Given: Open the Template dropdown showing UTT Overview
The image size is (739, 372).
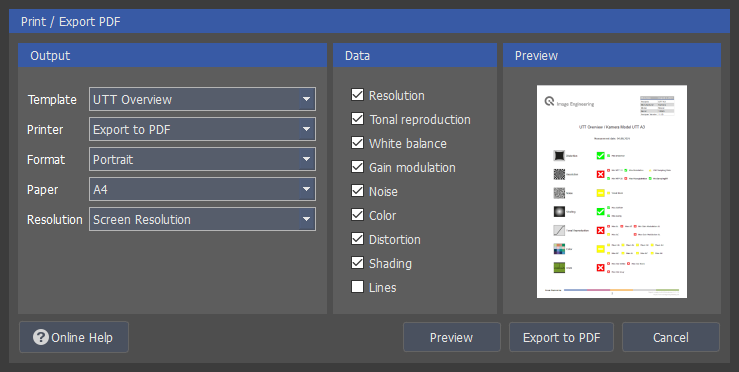Looking at the screenshot, I should coord(202,99).
